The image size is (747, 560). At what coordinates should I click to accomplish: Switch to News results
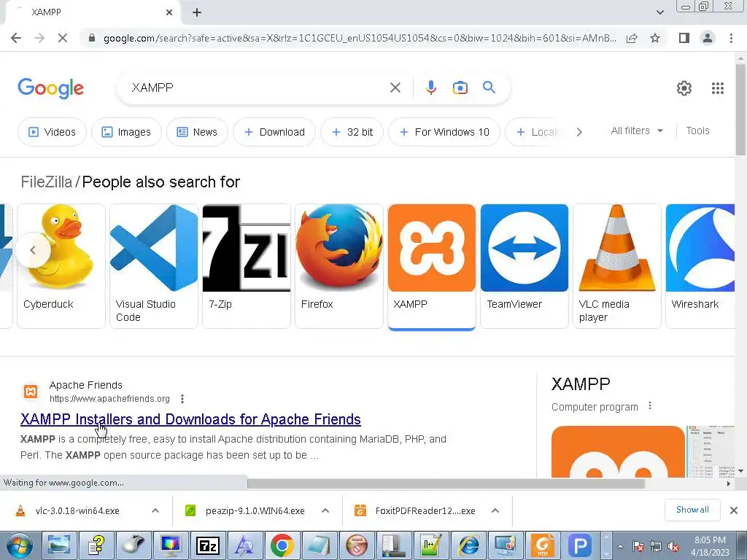pyautogui.click(x=197, y=132)
